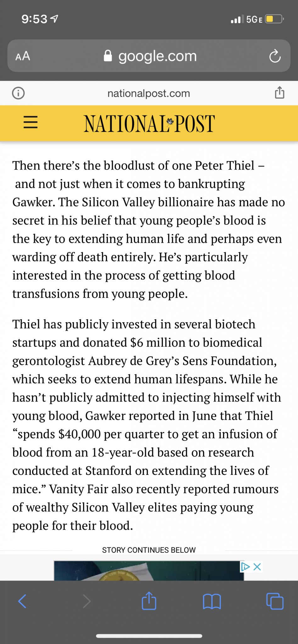Tap the share icon beside nationalpost.com
Screen dimensions: 298x644
click(x=279, y=92)
